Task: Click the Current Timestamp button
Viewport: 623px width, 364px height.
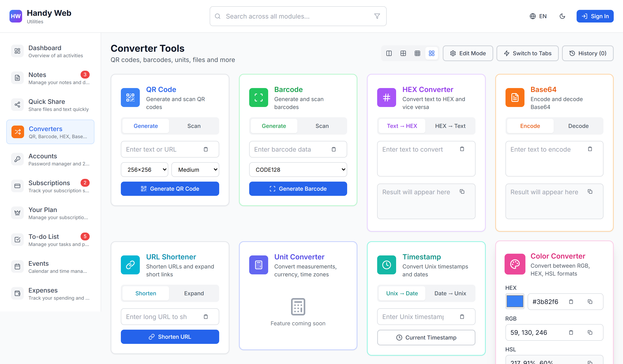Action: click(x=426, y=338)
